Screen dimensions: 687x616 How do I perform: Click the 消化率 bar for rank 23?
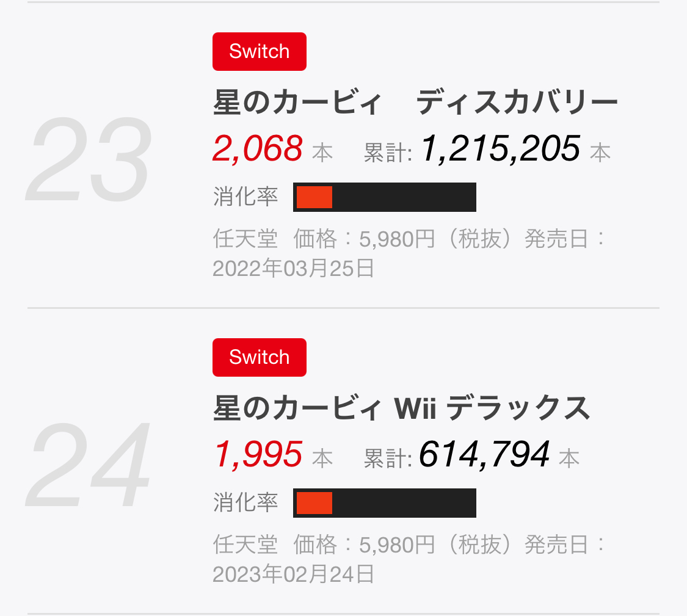(x=385, y=197)
